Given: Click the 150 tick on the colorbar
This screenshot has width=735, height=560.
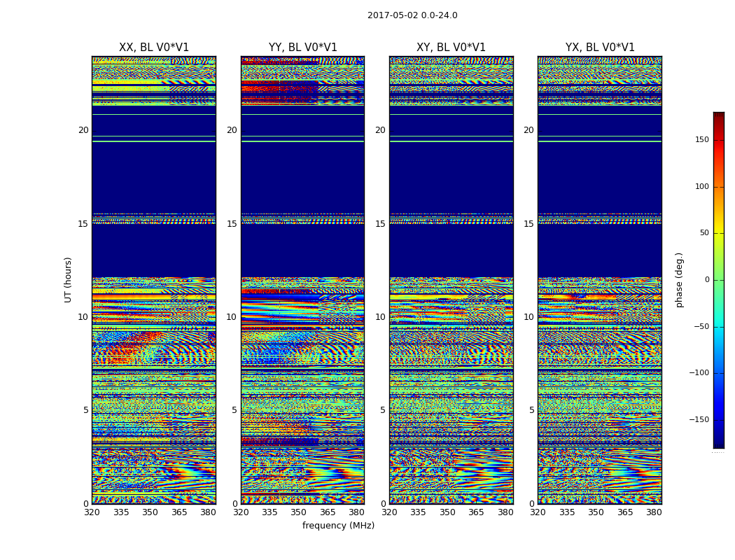Looking at the screenshot, I should (x=701, y=140).
